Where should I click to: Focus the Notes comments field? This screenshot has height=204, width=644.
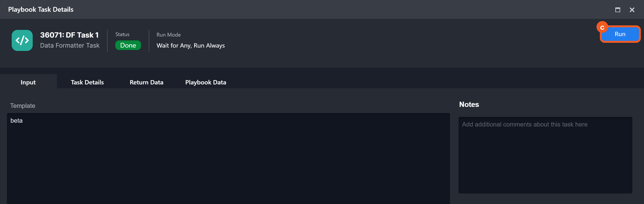[x=545, y=155]
